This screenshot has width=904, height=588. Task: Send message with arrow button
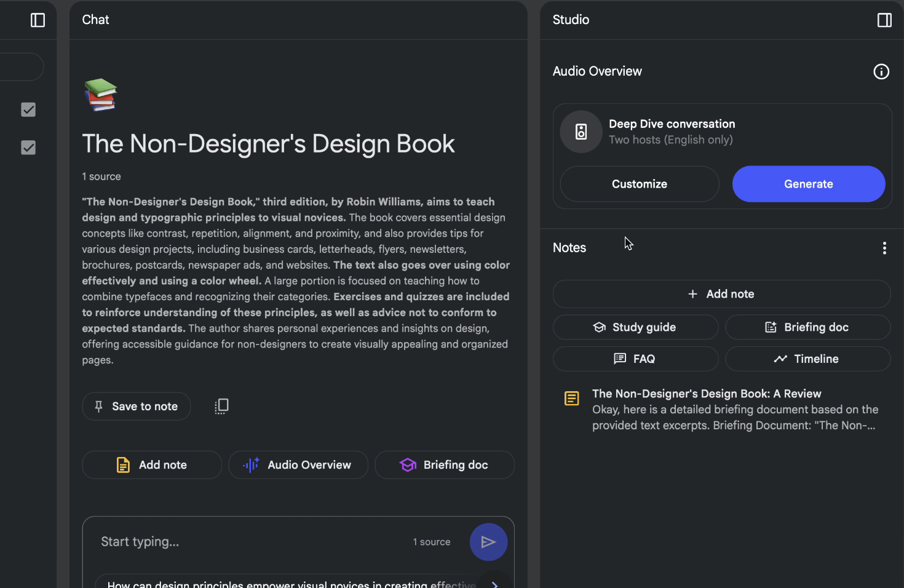(488, 542)
